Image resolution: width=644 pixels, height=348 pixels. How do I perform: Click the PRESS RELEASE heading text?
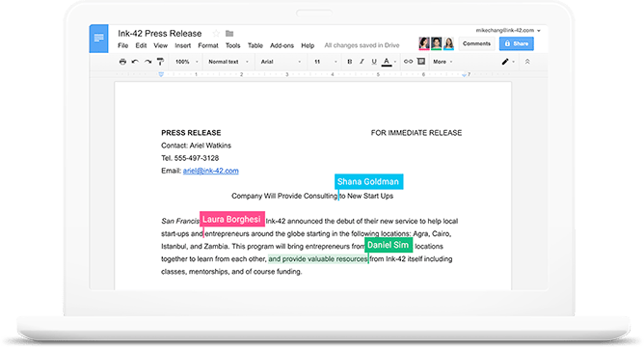coord(191,133)
